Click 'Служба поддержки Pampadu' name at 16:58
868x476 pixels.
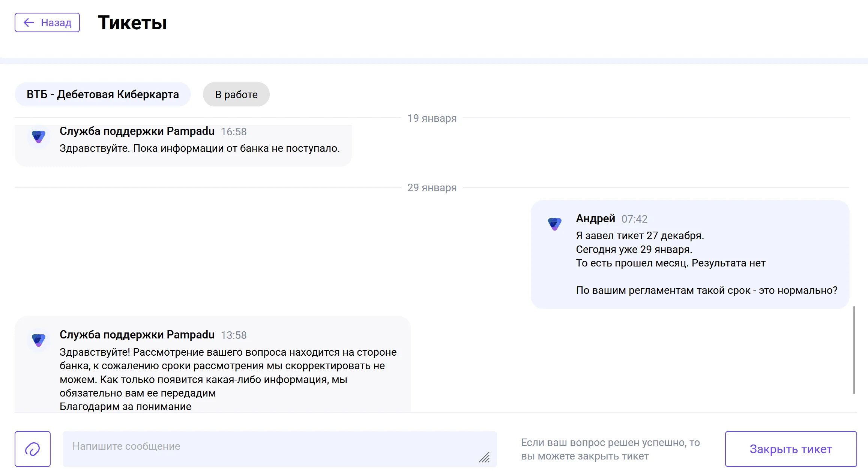(137, 131)
